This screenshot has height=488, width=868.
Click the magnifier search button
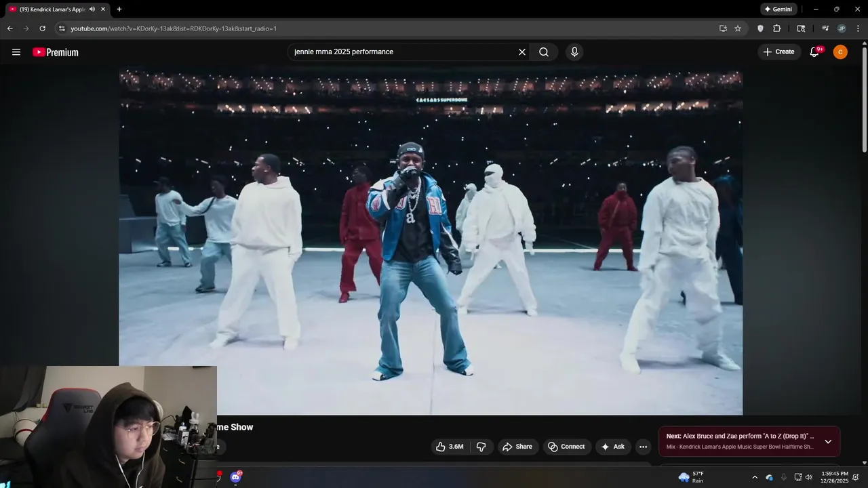coord(544,52)
